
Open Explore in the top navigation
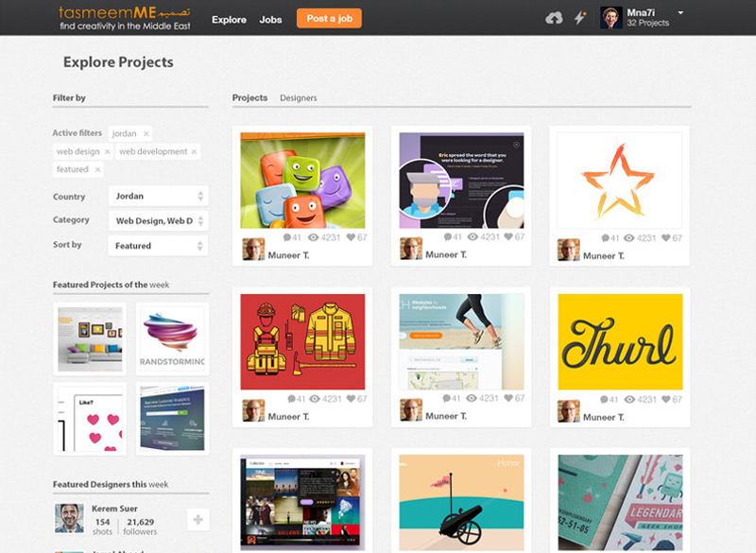point(229,19)
